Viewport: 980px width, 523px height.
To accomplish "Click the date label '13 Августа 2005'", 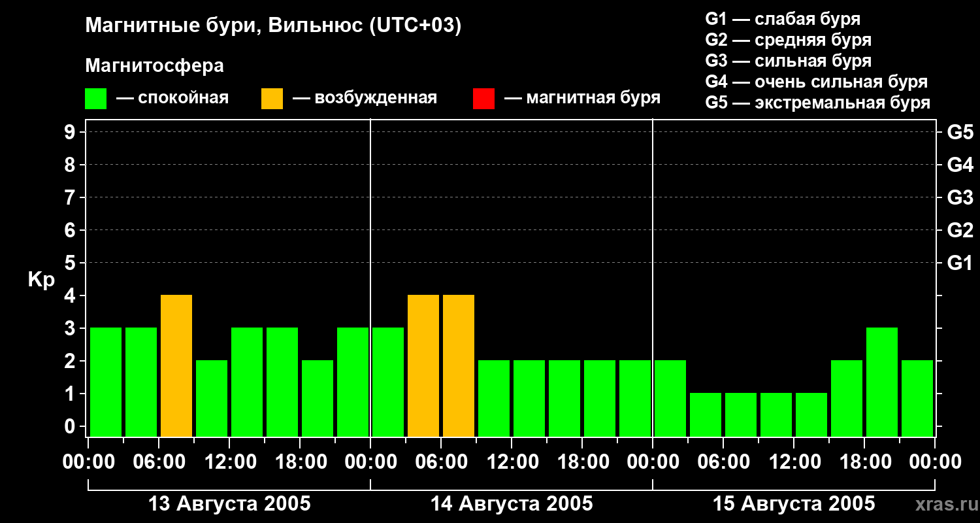I will coord(229,504).
